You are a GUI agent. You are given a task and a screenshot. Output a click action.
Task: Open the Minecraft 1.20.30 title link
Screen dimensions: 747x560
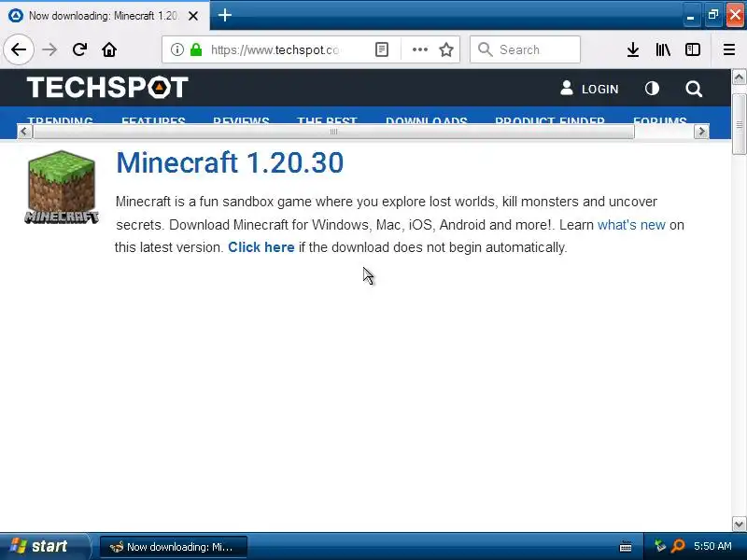click(x=230, y=162)
